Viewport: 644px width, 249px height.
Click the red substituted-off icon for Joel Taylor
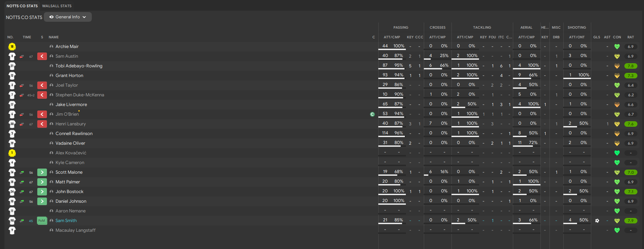42,85
